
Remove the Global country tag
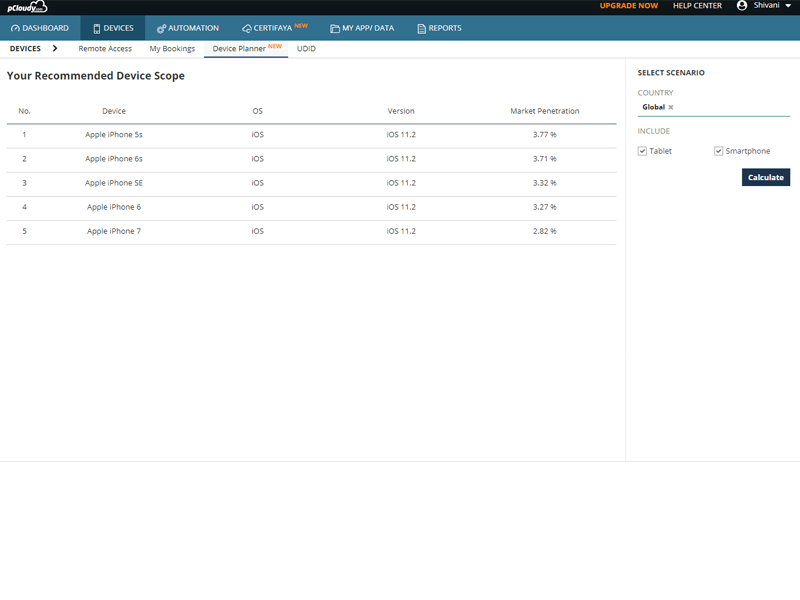click(x=671, y=107)
